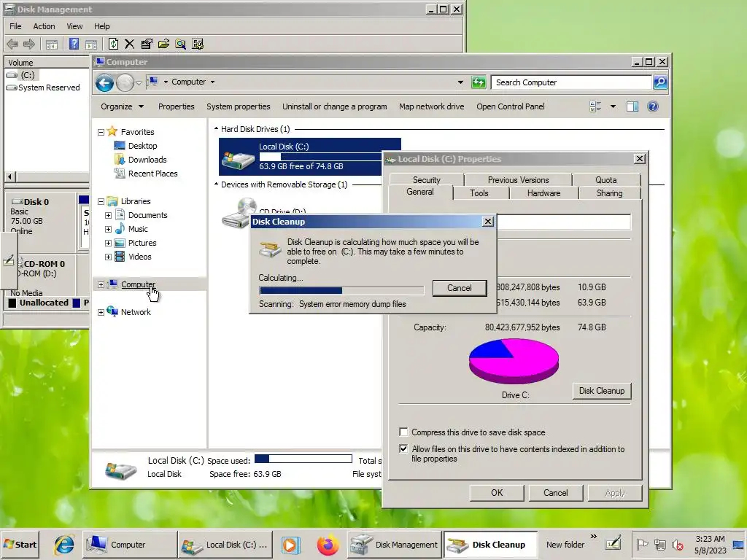Open Explorer Help via question mark icon

(653, 106)
